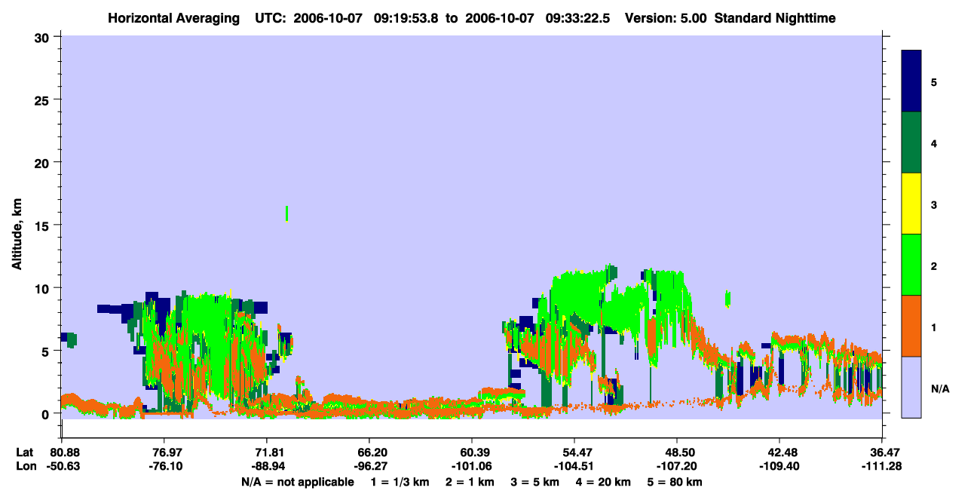The image size is (980, 503).
Task: Click the longitude value -101.06
Action: pyautogui.click(x=472, y=466)
